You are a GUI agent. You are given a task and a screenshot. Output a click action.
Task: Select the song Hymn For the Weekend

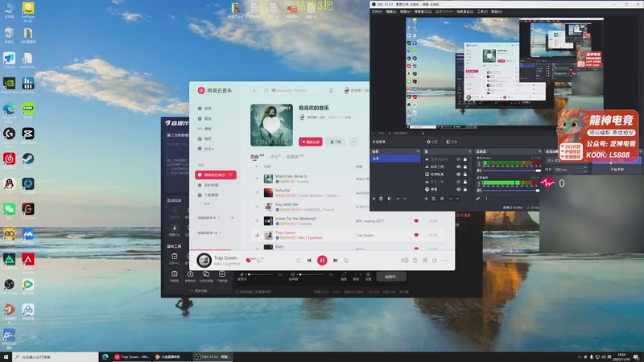point(295,219)
